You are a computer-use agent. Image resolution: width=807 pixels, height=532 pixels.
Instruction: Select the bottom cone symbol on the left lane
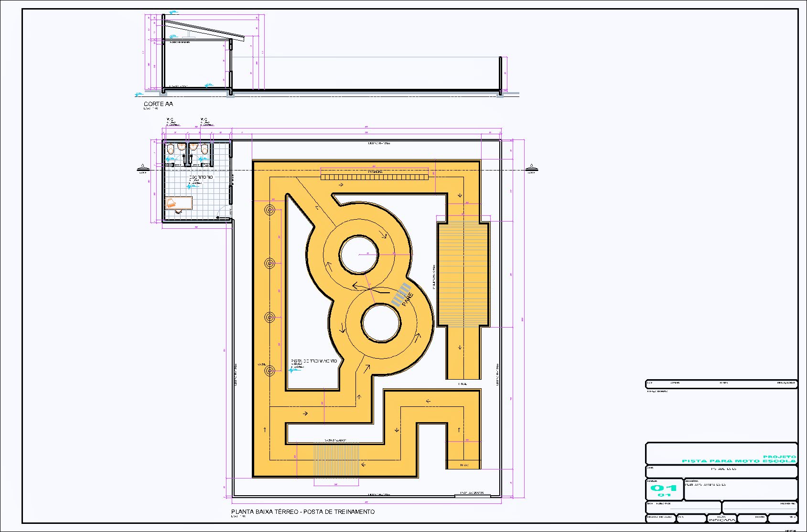(x=270, y=371)
